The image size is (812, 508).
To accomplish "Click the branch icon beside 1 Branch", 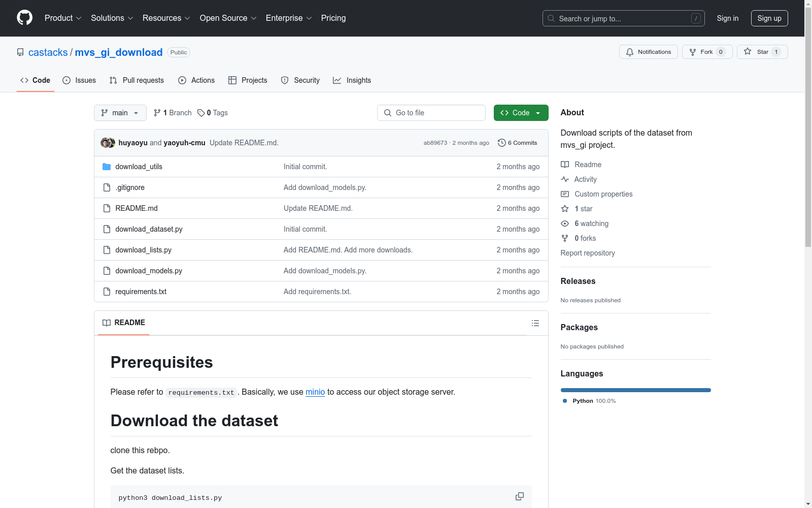I will pyautogui.click(x=157, y=113).
